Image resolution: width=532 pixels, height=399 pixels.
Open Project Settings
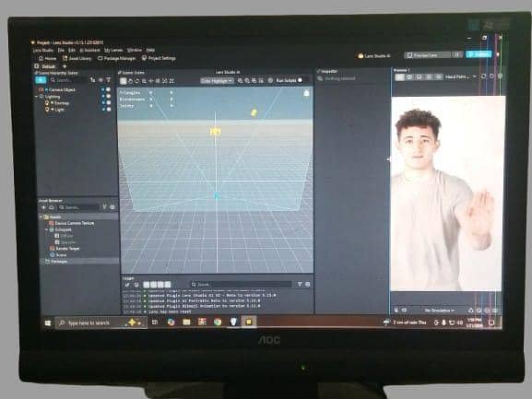pyautogui.click(x=159, y=58)
